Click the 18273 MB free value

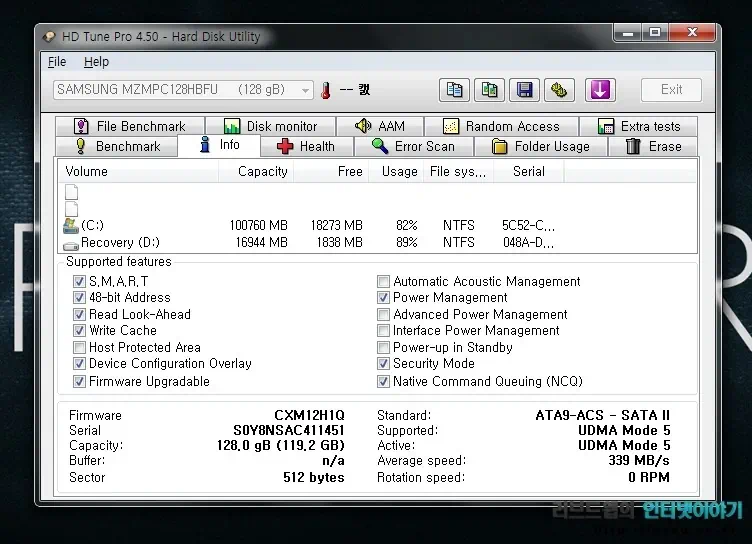pos(337,225)
